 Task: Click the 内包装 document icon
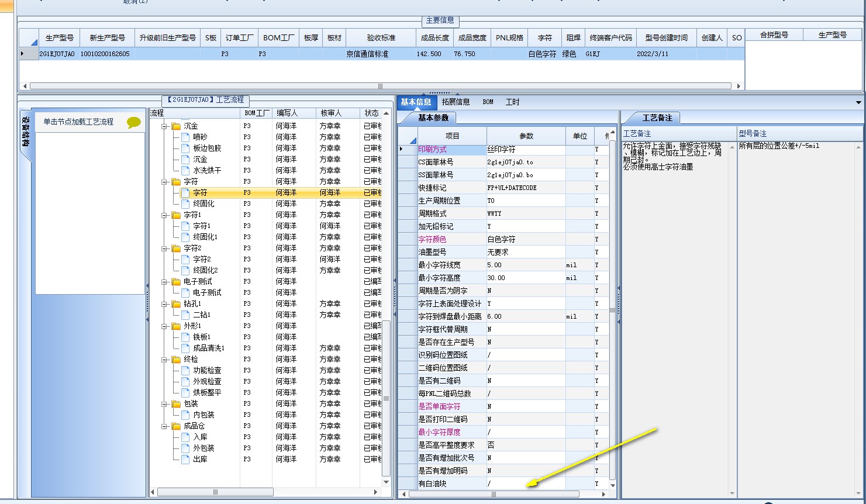pos(185,415)
